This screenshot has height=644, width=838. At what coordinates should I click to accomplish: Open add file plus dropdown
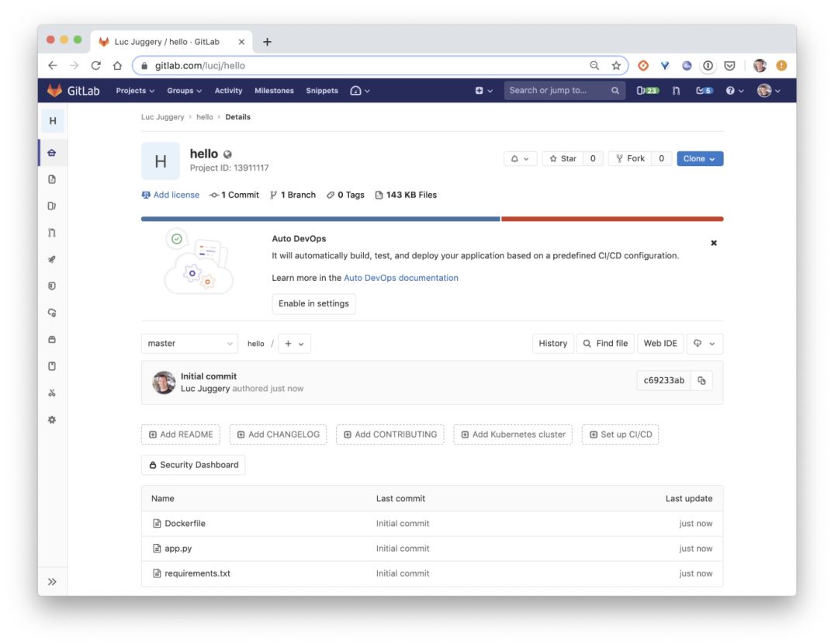pyautogui.click(x=294, y=343)
